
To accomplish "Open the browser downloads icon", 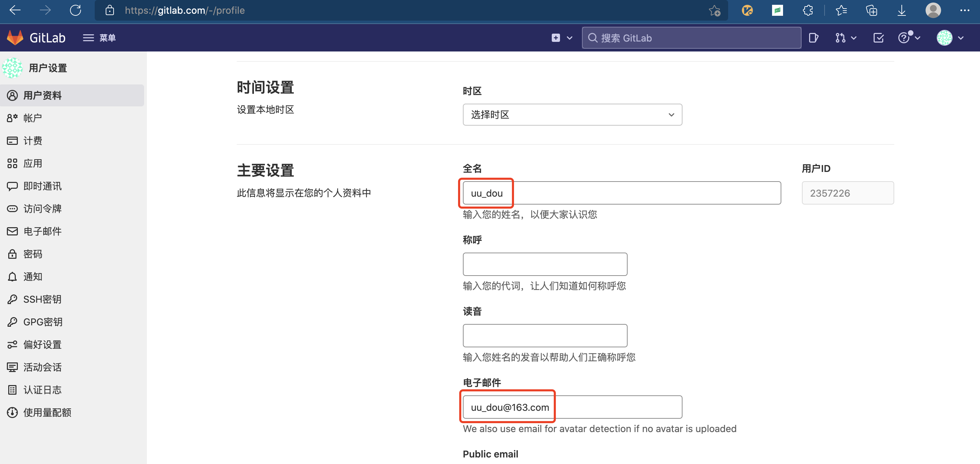I will click(902, 10).
